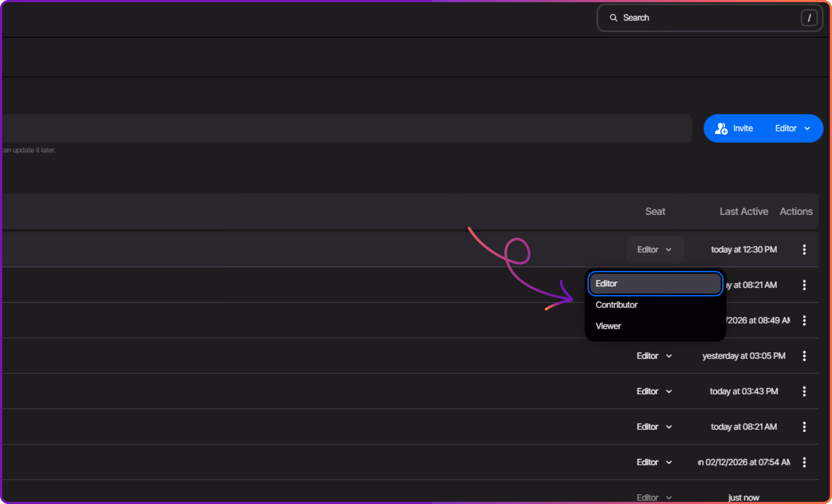
Task: Open actions menu for today 12:30 PM row
Action: 804,250
